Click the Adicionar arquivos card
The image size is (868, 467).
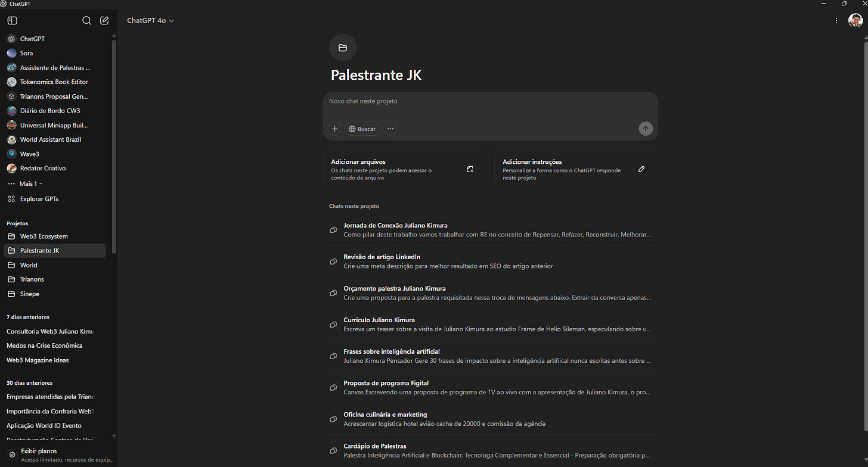click(404, 169)
